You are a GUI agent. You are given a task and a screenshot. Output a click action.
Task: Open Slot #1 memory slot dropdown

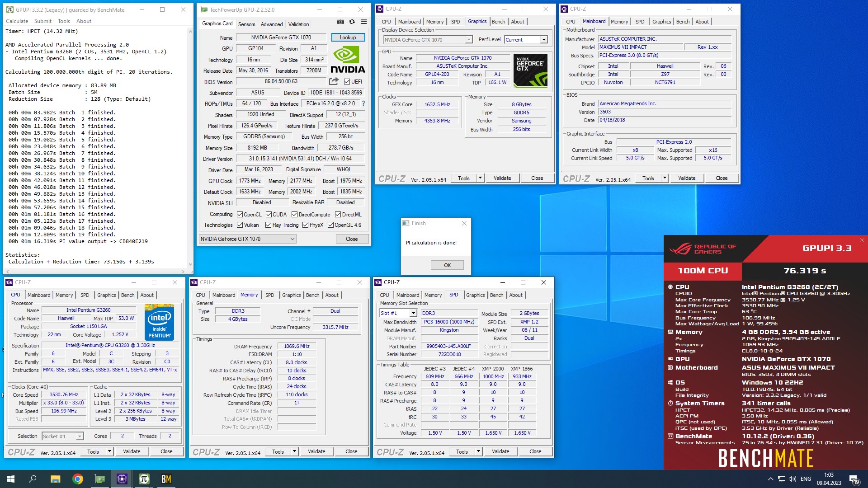(398, 313)
